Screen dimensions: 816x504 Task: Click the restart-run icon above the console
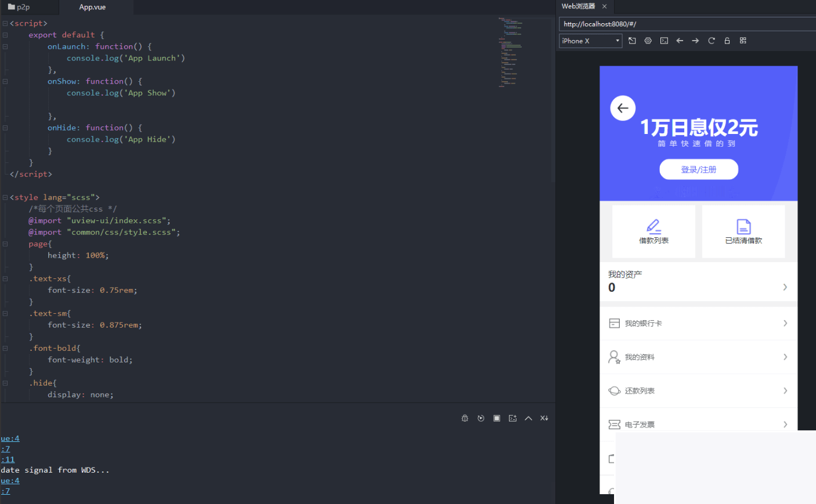coord(481,418)
